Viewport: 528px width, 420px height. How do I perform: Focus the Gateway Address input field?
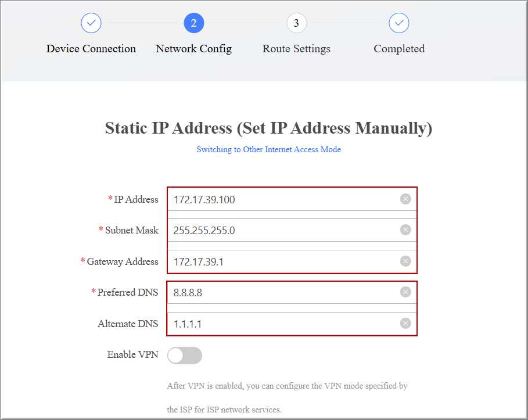tap(279, 262)
